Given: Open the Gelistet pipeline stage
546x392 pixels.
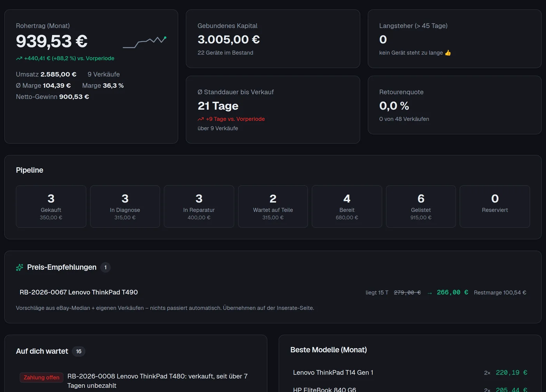Looking at the screenshot, I should pyautogui.click(x=421, y=206).
